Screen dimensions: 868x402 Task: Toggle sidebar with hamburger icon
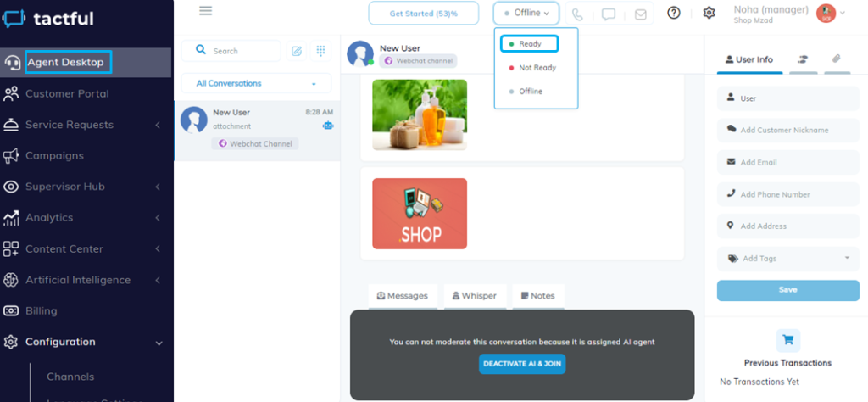pos(205,10)
